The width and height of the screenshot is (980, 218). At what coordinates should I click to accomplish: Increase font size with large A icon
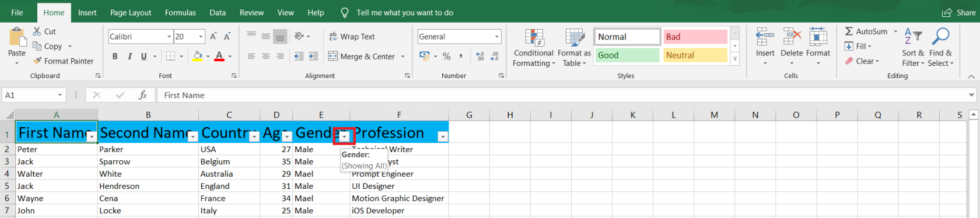coord(213,37)
